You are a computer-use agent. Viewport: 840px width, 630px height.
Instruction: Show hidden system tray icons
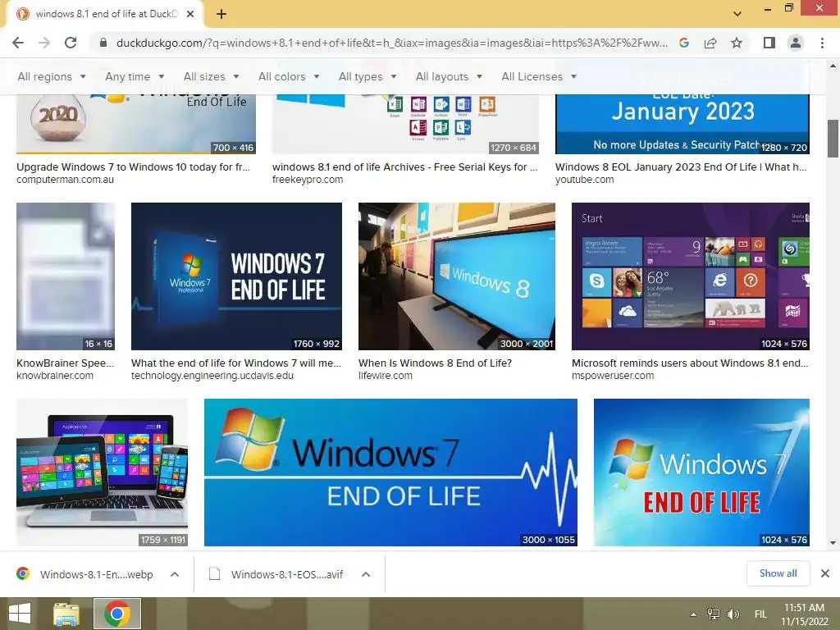[x=693, y=614]
